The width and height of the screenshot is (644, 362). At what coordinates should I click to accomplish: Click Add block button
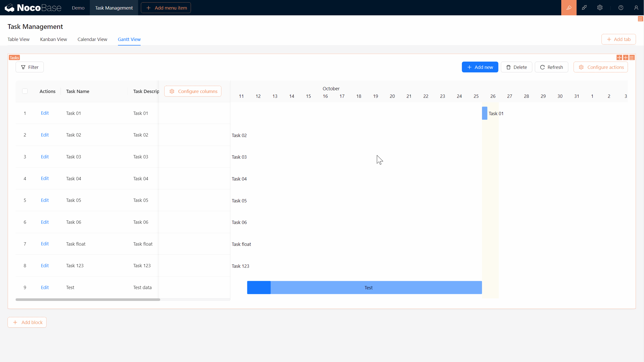27,322
